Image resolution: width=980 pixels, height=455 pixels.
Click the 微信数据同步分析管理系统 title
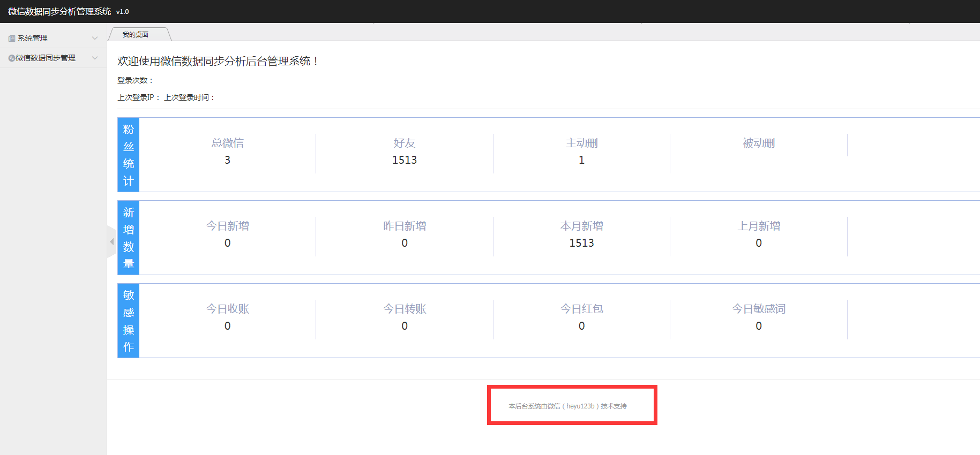pos(59,11)
